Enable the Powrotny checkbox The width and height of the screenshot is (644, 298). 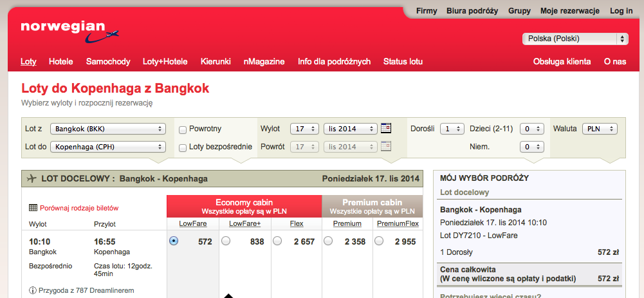[x=183, y=130]
